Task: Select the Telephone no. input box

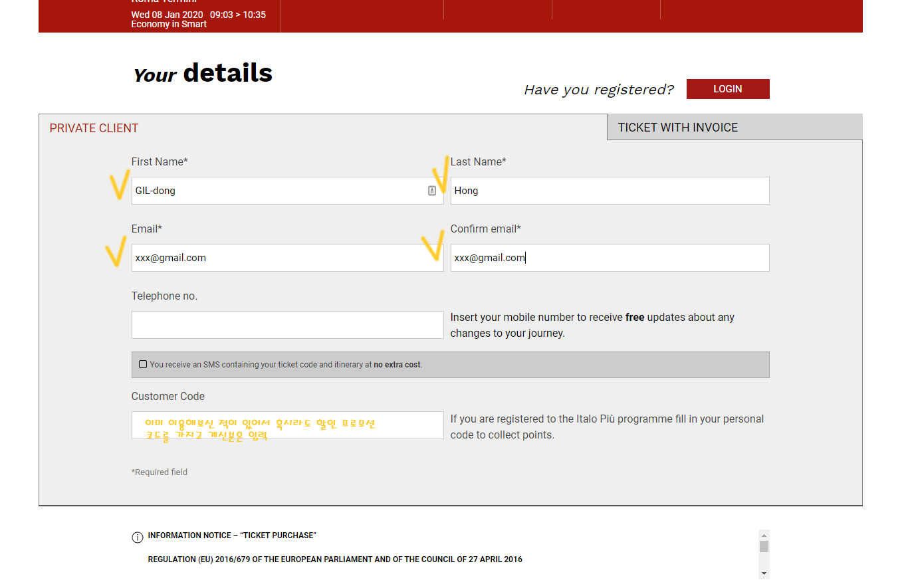Action: [x=287, y=325]
